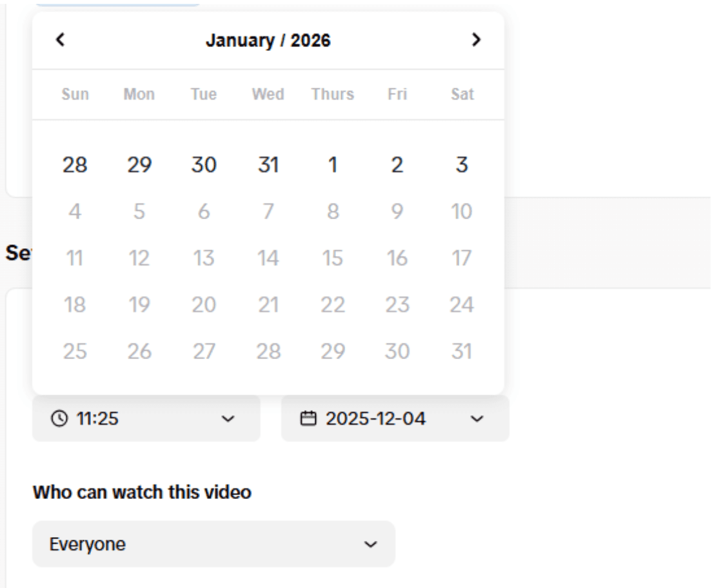This screenshot has width=712, height=588.
Task: Click the clock icon beside 11:25
Action: (x=59, y=418)
